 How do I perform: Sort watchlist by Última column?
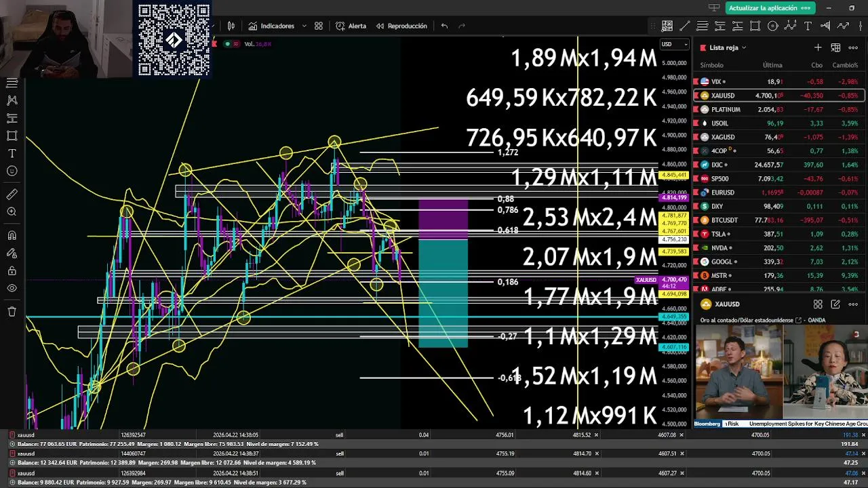point(772,65)
